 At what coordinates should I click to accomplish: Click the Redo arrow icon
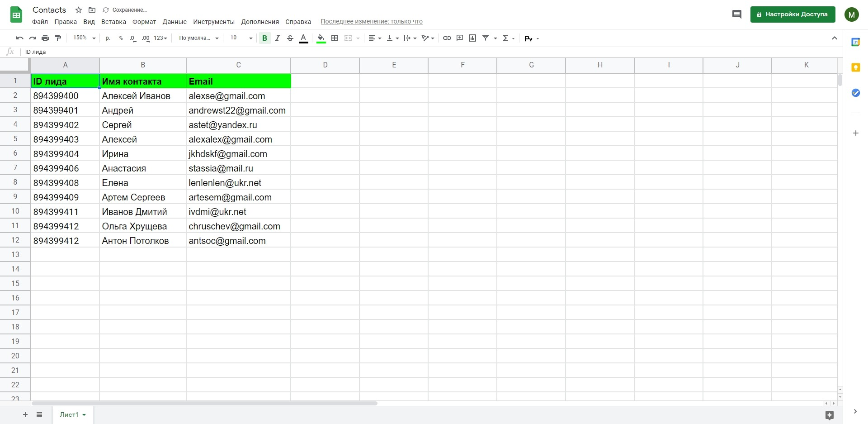pos(33,38)
